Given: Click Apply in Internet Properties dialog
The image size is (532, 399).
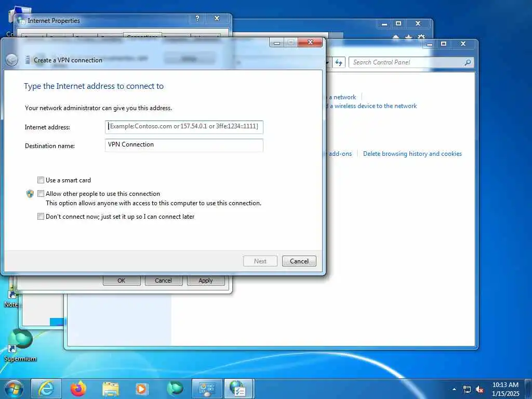Looking at the screenshot, I should (x=206, y=281).
